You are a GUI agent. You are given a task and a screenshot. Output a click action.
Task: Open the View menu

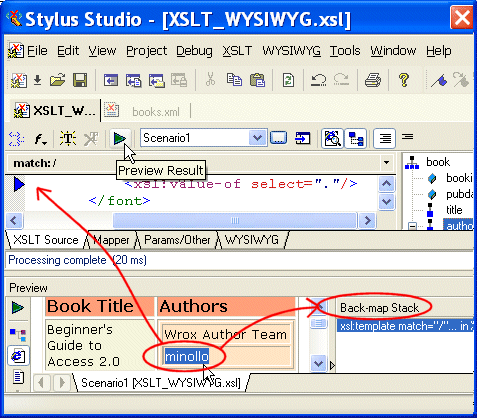click(x=102, y=51)
